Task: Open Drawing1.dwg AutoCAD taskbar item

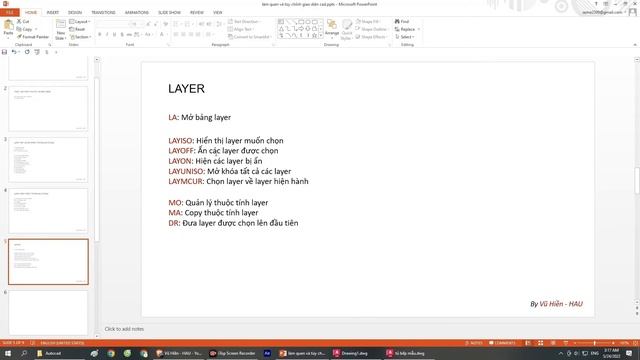Action: coord(351,353)
